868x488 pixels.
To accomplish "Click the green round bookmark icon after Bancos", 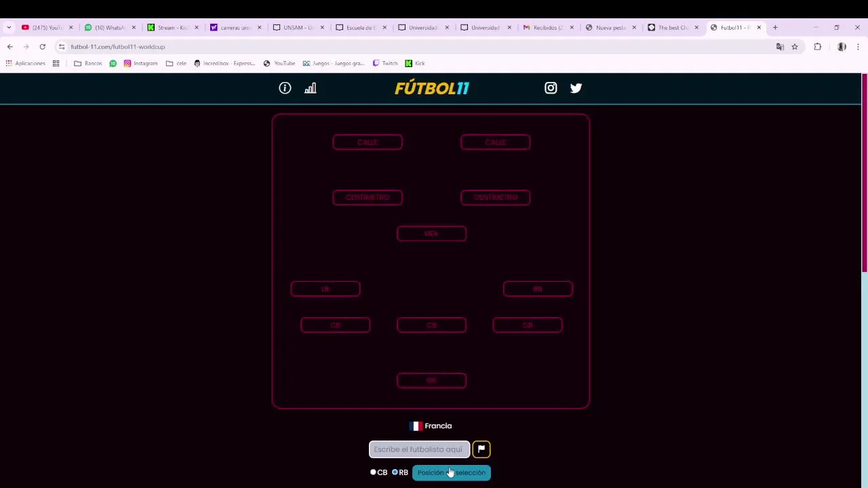I will click(113, 63).
